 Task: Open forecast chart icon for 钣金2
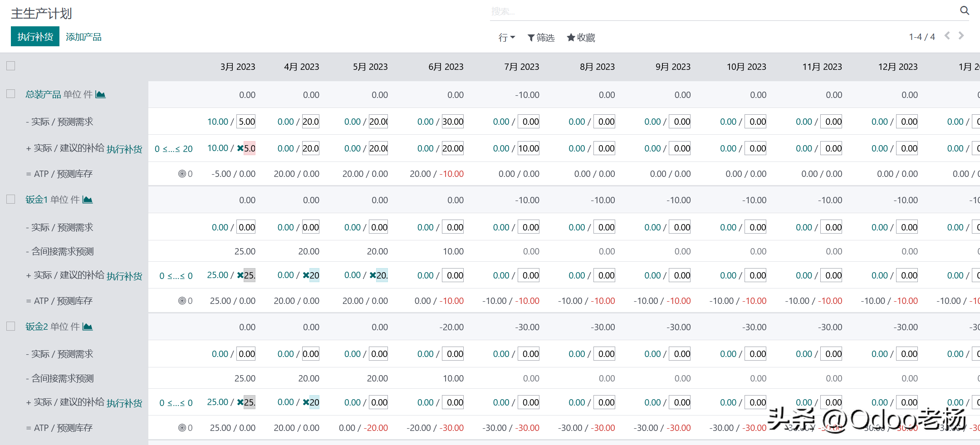coord(88,327)
